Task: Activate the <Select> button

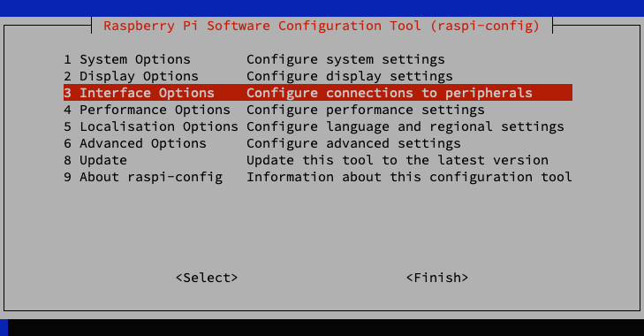Action: (207, 278)
